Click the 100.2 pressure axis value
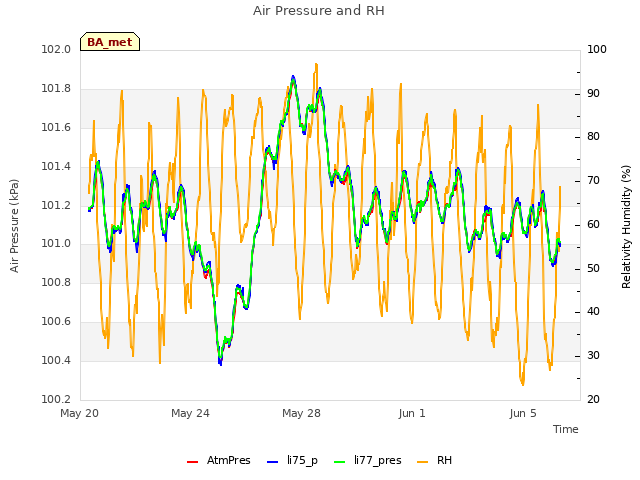The width and height of the screenshot is (640, 480). click(x=56, y=399)
